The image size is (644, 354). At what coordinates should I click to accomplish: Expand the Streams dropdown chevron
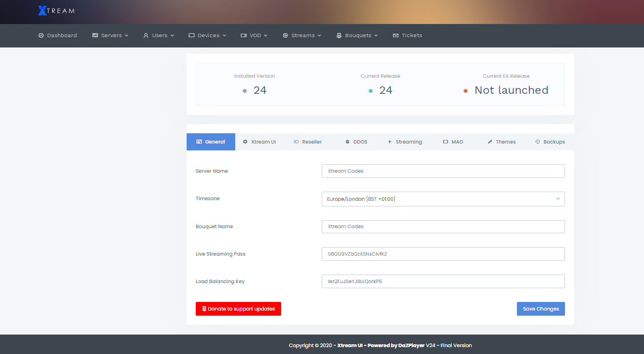coord(319,35)
